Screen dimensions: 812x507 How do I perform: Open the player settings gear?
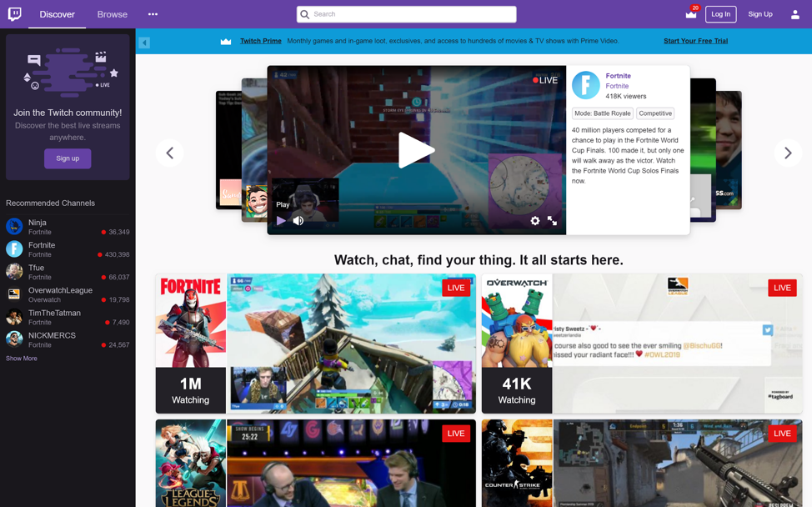point(535,221)
